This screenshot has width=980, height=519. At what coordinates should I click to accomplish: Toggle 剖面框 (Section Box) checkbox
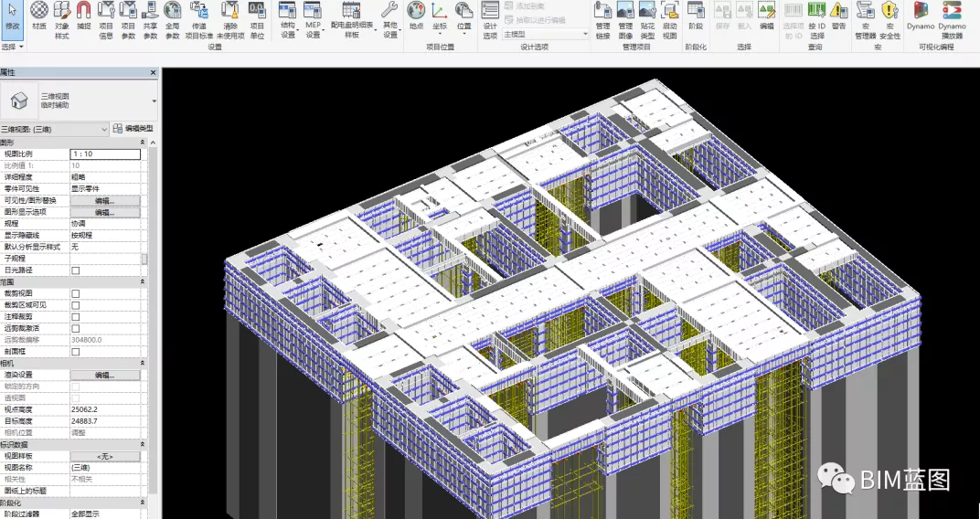(x=76, y=352)
